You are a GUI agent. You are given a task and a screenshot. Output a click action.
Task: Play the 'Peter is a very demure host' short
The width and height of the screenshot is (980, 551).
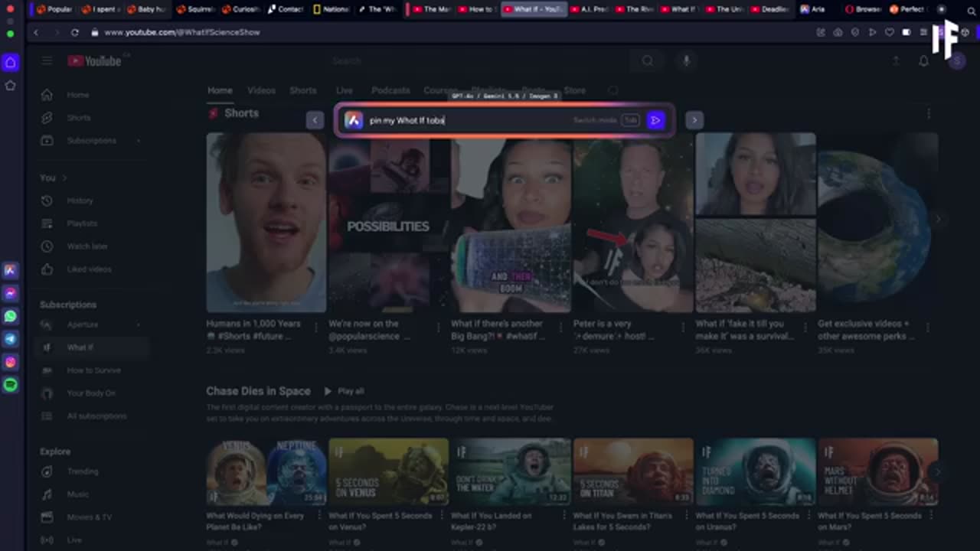tap(633, 223)
